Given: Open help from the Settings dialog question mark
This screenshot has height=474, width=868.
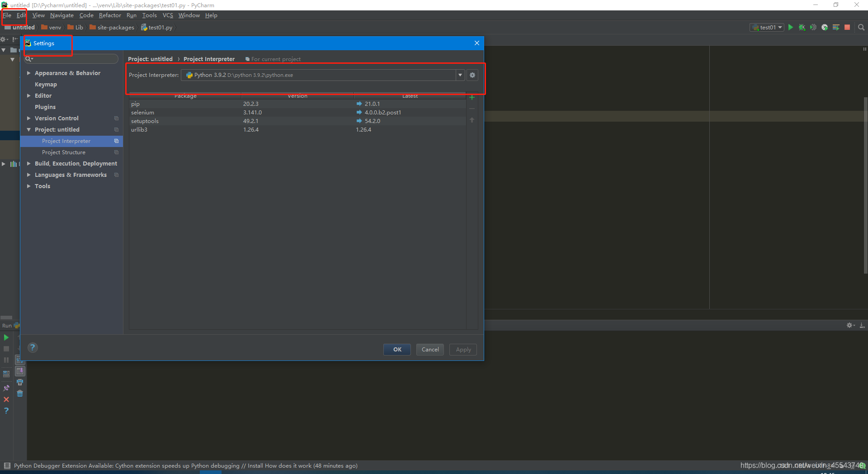Looking at the screenshot, I should tap(33, 347).
